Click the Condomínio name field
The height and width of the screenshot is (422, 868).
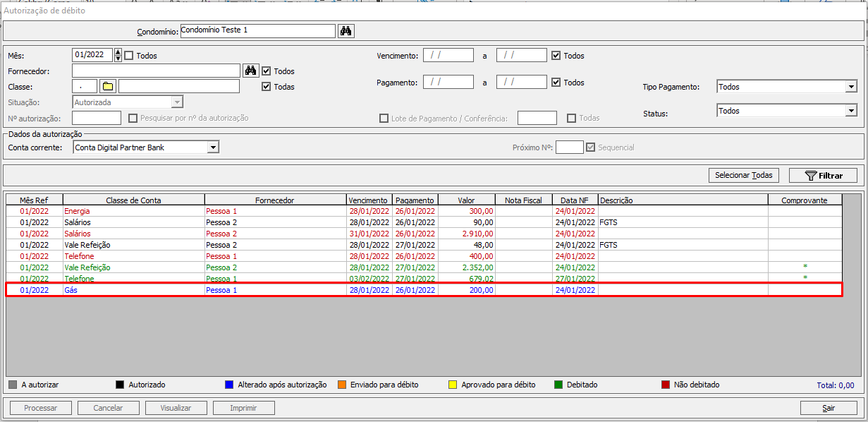tap(258, 30)
